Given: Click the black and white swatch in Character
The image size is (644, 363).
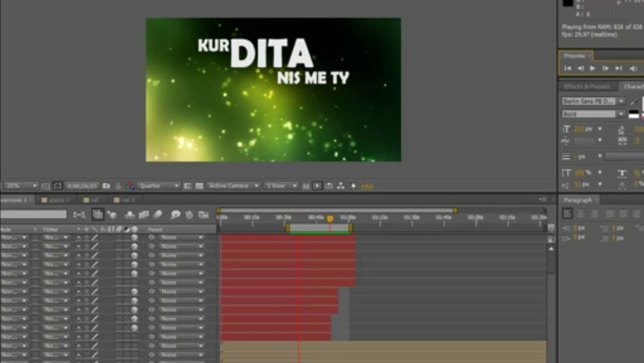Looking at the screenshot, I should 634,114.
